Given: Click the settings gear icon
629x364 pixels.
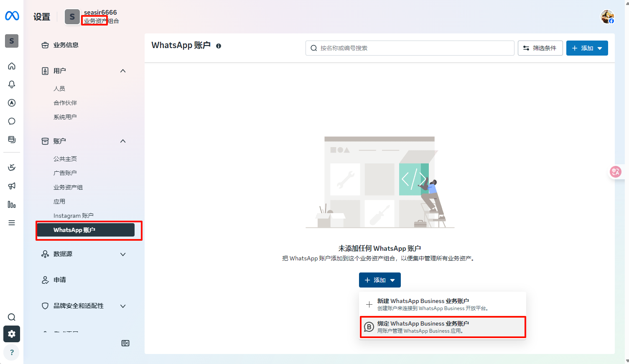Looking at the screenshot, I should click(x=12, y=334).
